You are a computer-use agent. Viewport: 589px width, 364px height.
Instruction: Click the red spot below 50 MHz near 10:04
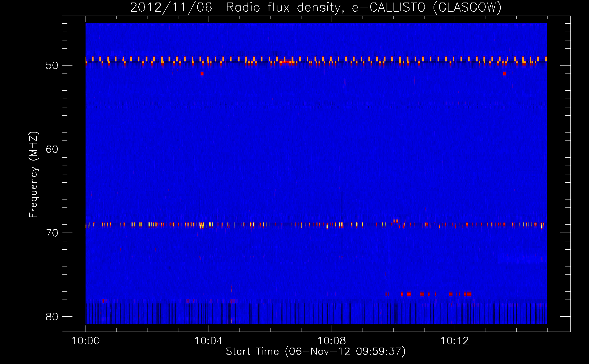pos(202,74)
